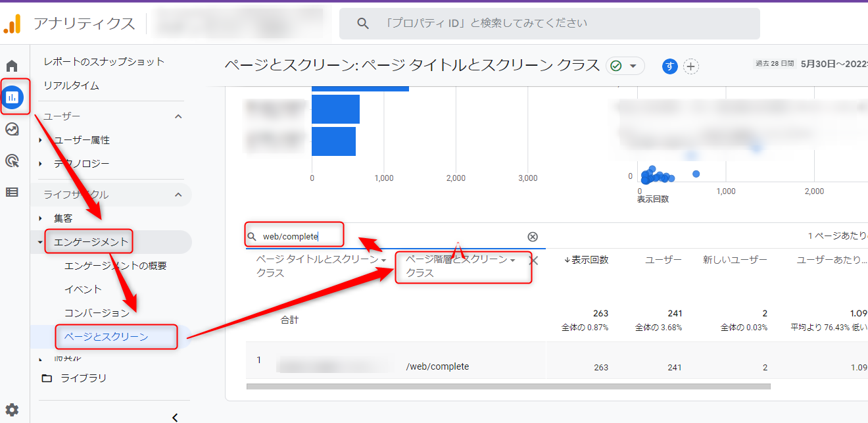Expand the ユーザー属性 tree item

pyautogui.click(x=41, y=140)
